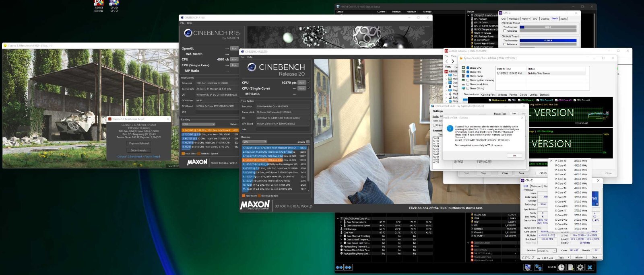Open File menu in Cinebench R20
Image resolution: width=644 pixels, height=275 pixels.
243,57
